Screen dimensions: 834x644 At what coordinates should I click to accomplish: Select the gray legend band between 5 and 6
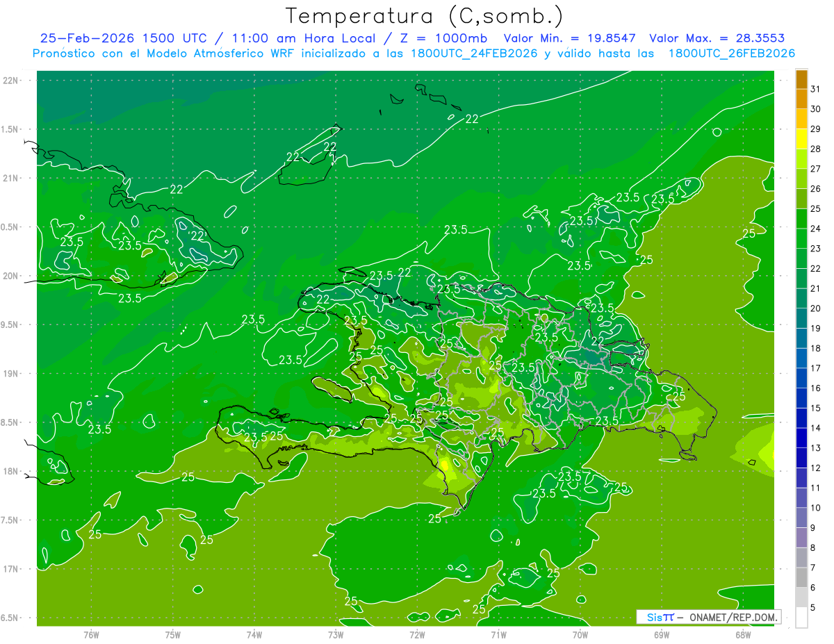pos(801,597)
